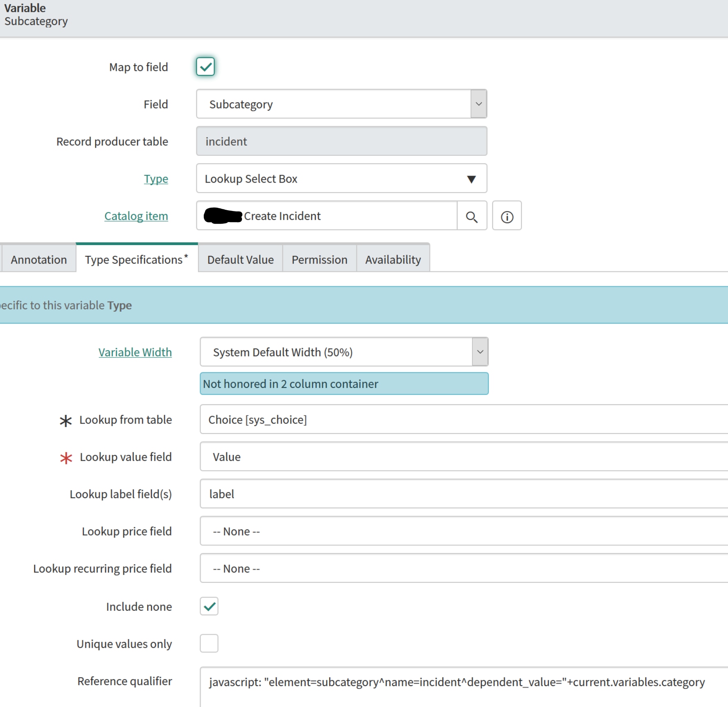
Task: Open the Annotation tab
Action: point(38,259)
